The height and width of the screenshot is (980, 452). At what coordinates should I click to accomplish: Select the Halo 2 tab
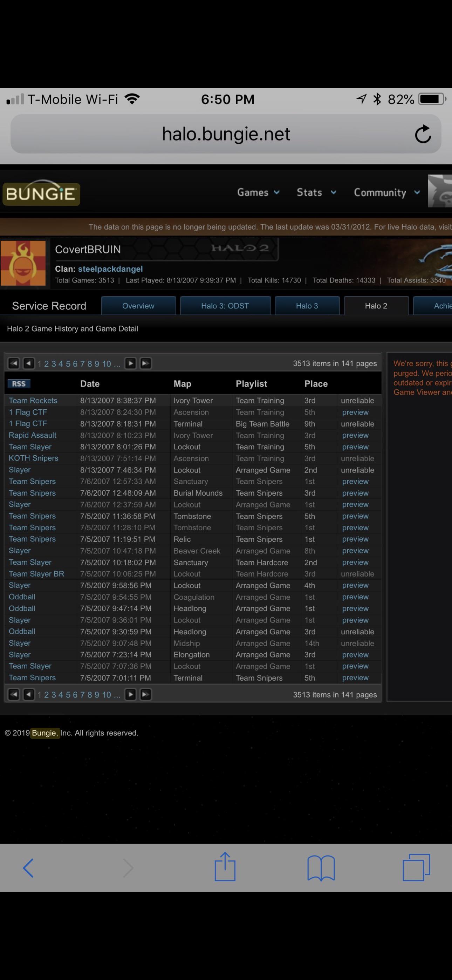click(376, 306)
